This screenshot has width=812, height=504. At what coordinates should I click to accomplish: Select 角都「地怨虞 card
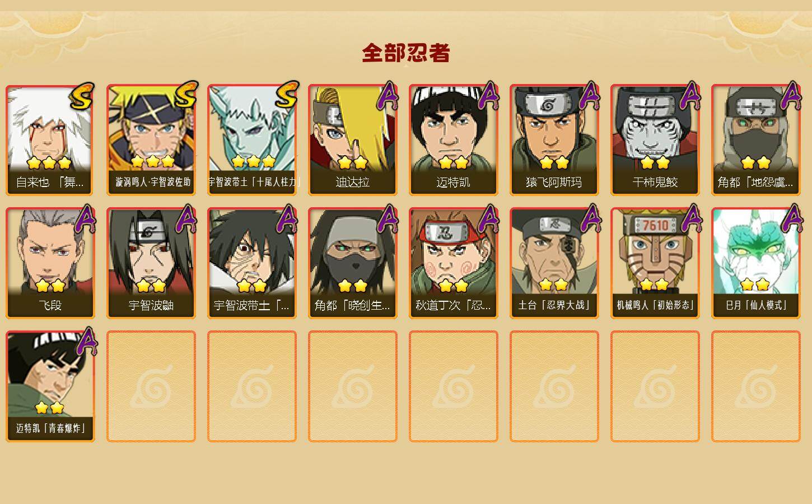(x=756, y=140)
